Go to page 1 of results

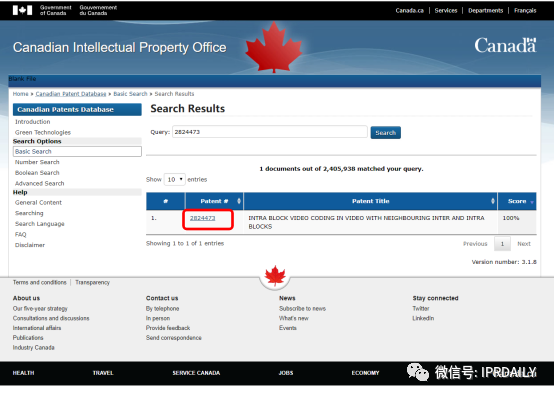[x=502, y=244]
